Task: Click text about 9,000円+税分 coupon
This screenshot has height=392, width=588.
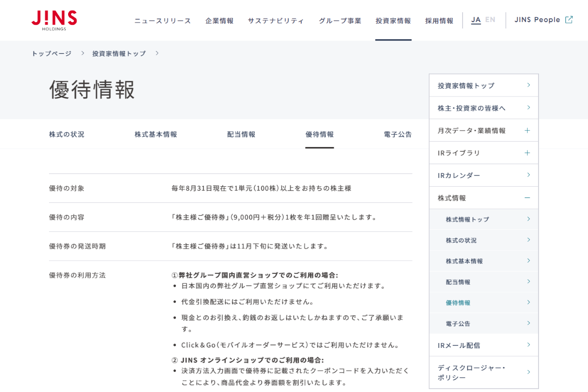Action: point(275,217)
